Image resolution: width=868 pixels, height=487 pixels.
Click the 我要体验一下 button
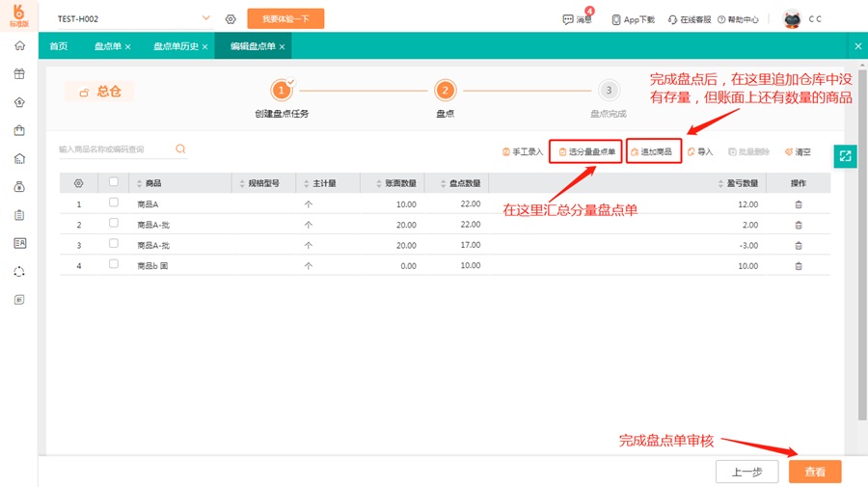point(285,19)
